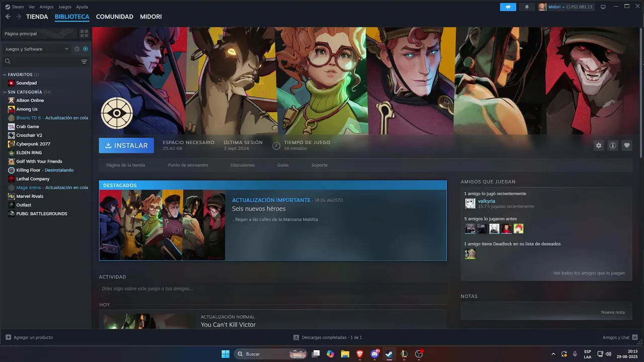This screenshot has width=644, height=362.
Task: Open Friends and chat icon
Action: (635, 337)
